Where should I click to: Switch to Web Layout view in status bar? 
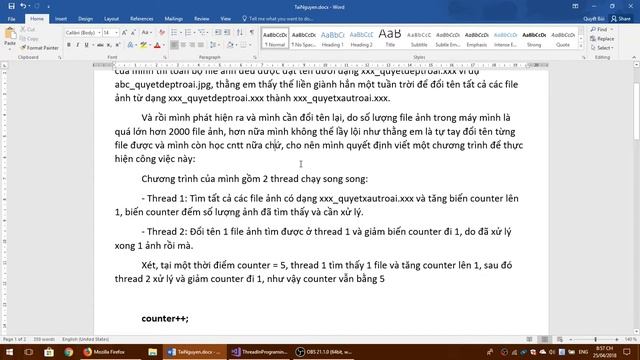click(560, 339)
